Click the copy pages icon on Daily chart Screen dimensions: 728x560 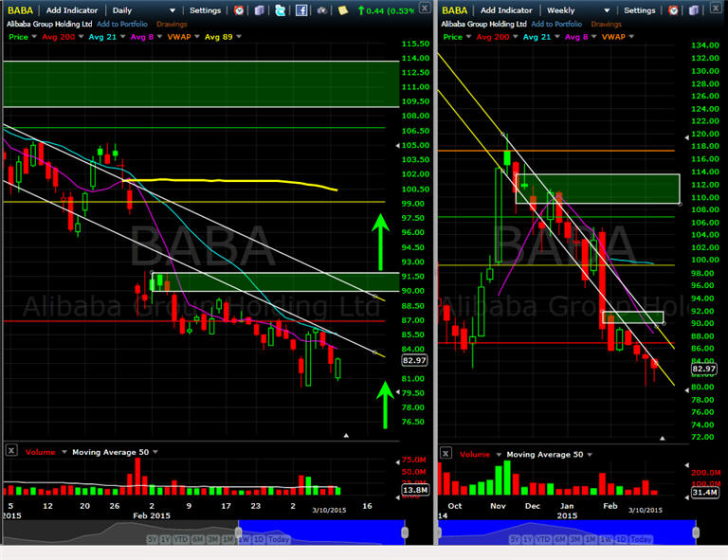259,10
